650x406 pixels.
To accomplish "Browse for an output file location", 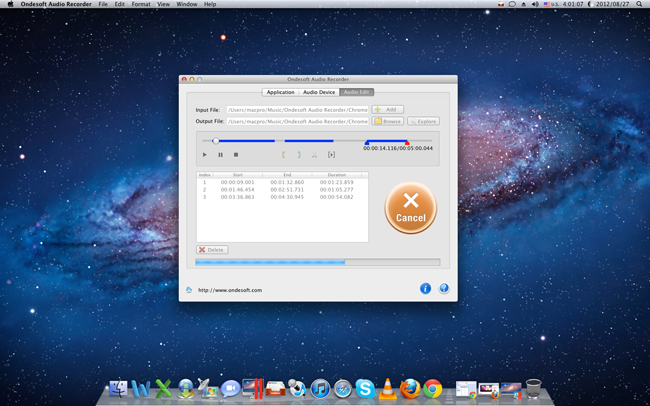I will point(388,121).
